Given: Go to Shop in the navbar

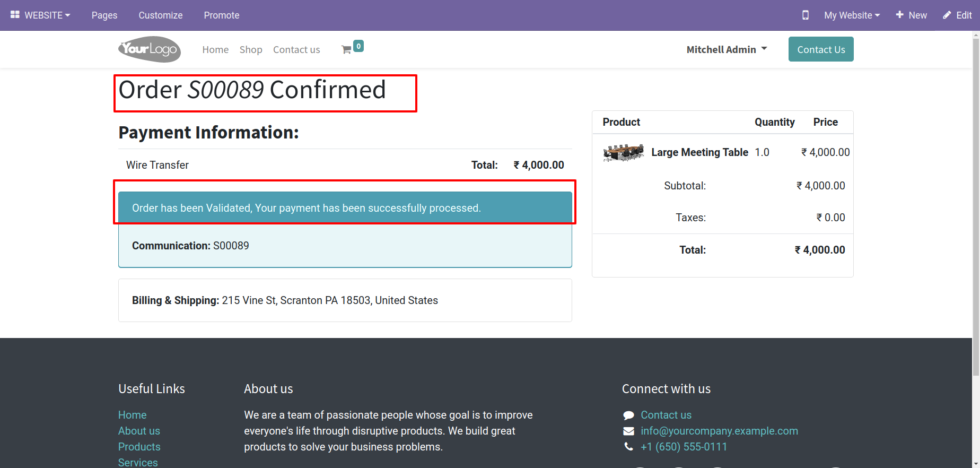Looking at the screenshot, I should [x=251, y=50].
